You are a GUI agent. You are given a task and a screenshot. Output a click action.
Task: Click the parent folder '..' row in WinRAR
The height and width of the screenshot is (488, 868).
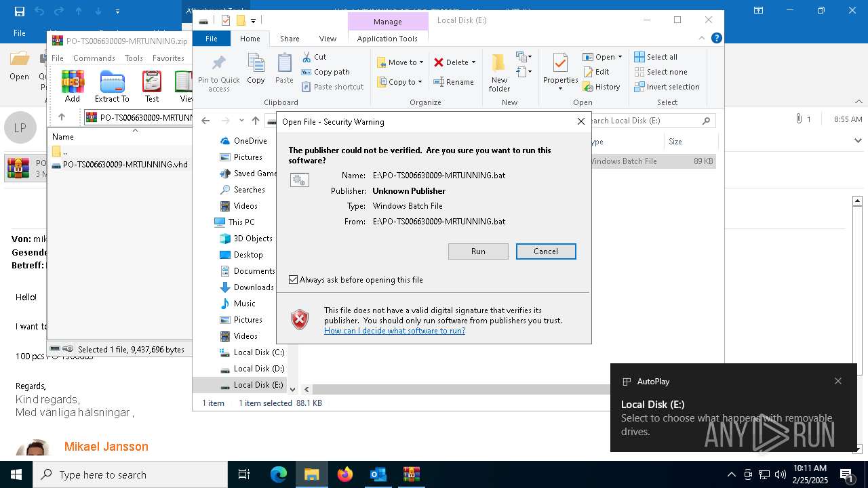click(120, 151)
